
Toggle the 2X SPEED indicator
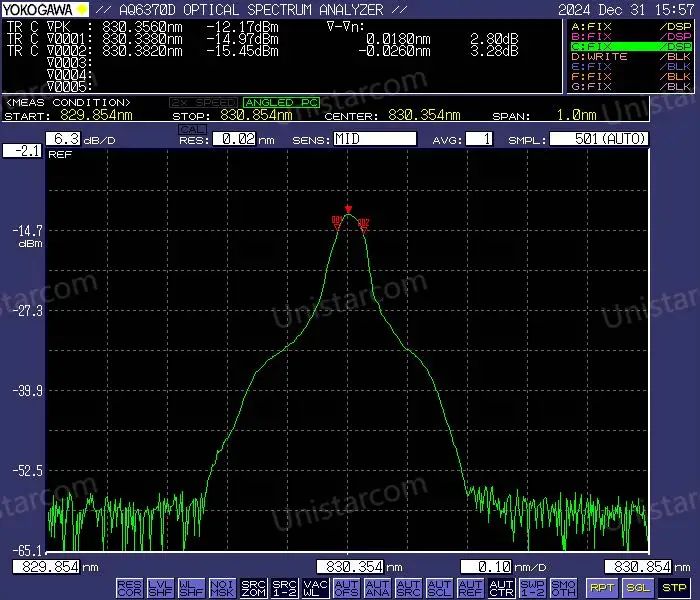coord(203,103)
